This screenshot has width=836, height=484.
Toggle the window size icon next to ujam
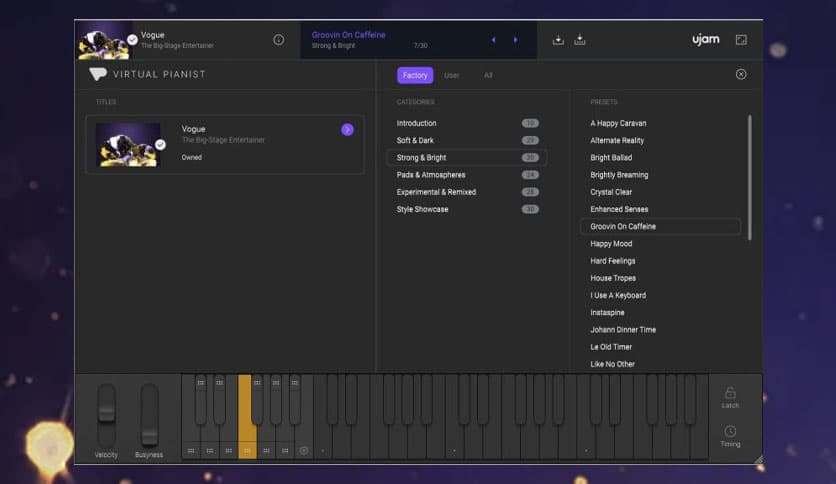click(x=741, y=40)
